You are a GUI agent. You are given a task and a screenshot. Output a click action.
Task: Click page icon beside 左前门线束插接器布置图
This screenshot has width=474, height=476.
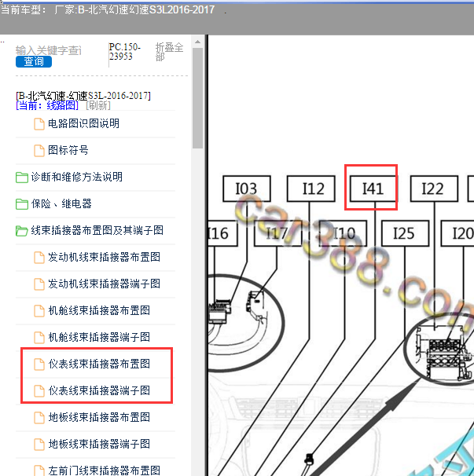39,471
